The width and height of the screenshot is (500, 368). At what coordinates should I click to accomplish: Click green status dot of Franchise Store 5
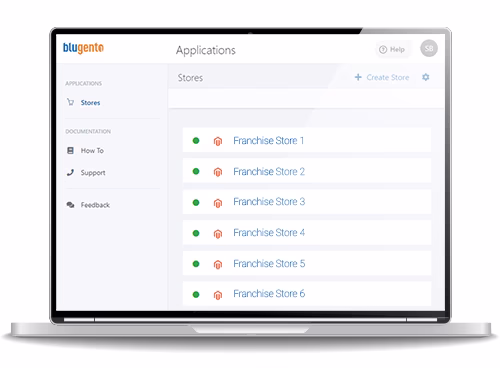point(196,264)
